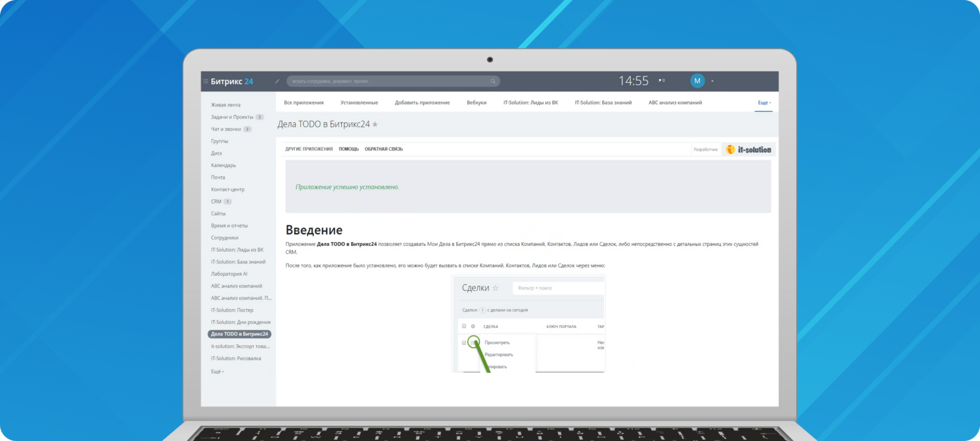Click the 14:55 clock in header
This screenshot has width=980, height=441.
coord(633,81)
